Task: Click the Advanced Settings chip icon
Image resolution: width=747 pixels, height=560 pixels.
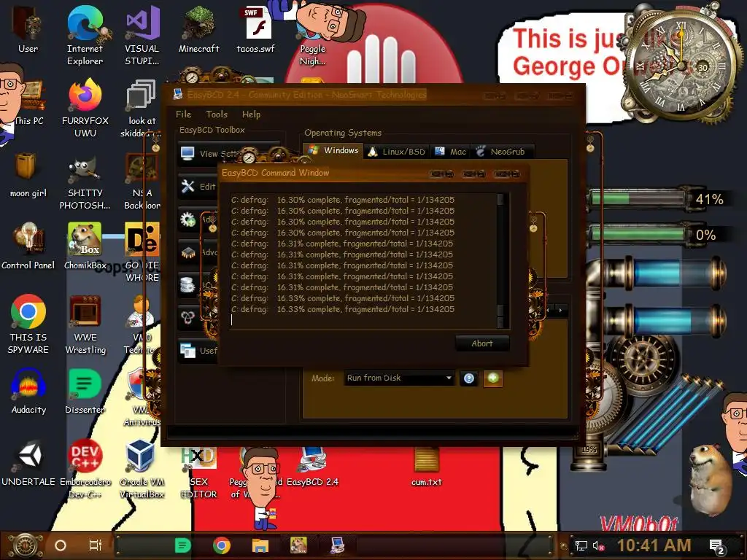Action: 187,252
